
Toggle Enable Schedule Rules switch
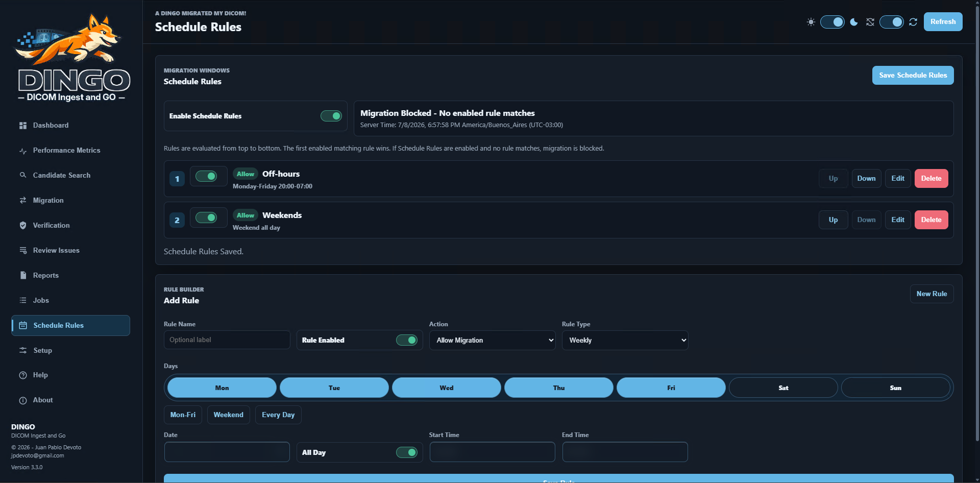(331, 116)
